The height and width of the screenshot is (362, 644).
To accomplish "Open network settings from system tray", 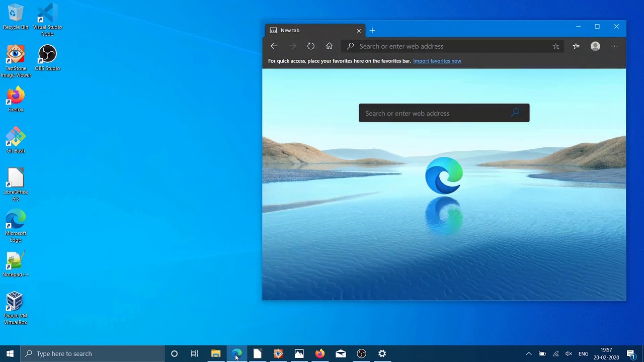I will [556, 353].
